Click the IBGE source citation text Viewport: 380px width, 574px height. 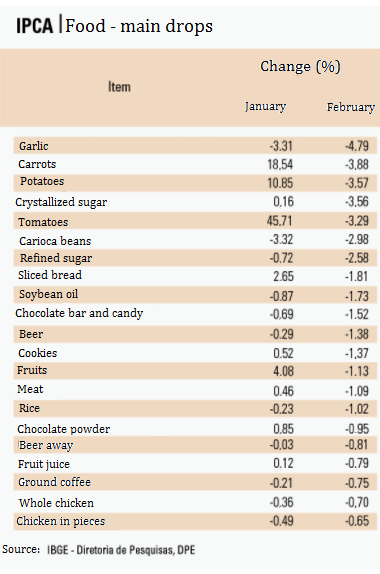[x=121, y=550]
